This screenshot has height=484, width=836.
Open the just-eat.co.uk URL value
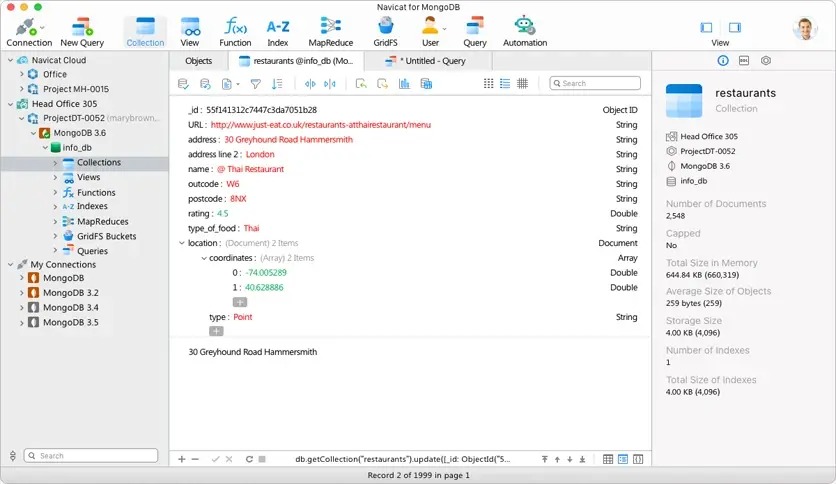click(320, 125)
